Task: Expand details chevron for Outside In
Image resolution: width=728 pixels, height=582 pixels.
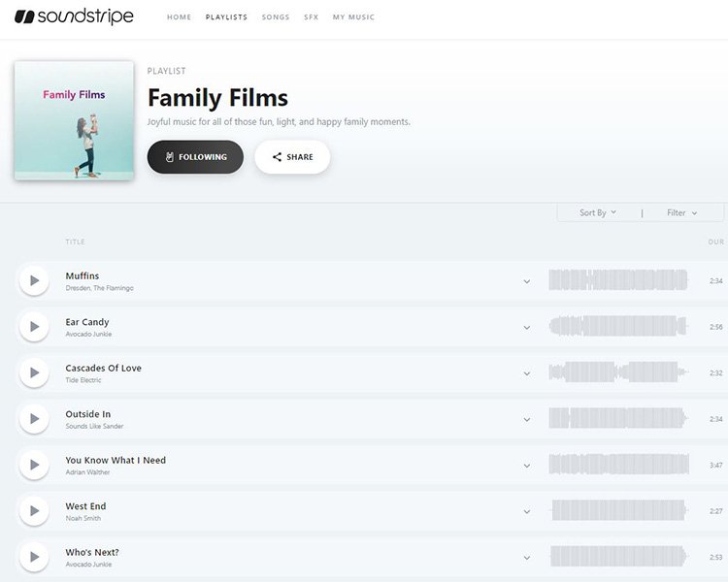Action: tap(527, 420)
